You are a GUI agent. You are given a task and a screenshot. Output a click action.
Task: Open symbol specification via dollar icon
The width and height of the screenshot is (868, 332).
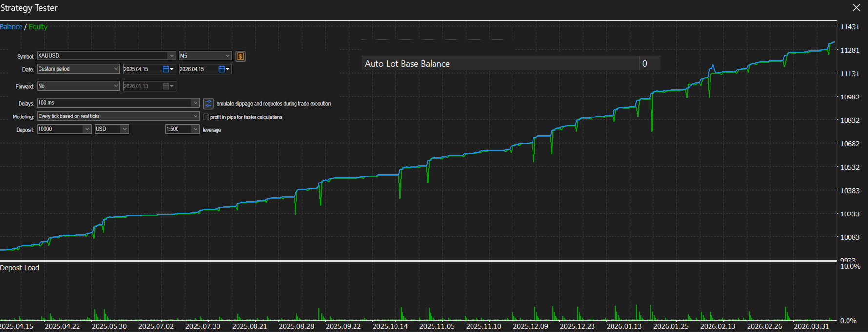click(x=240, y=56)
